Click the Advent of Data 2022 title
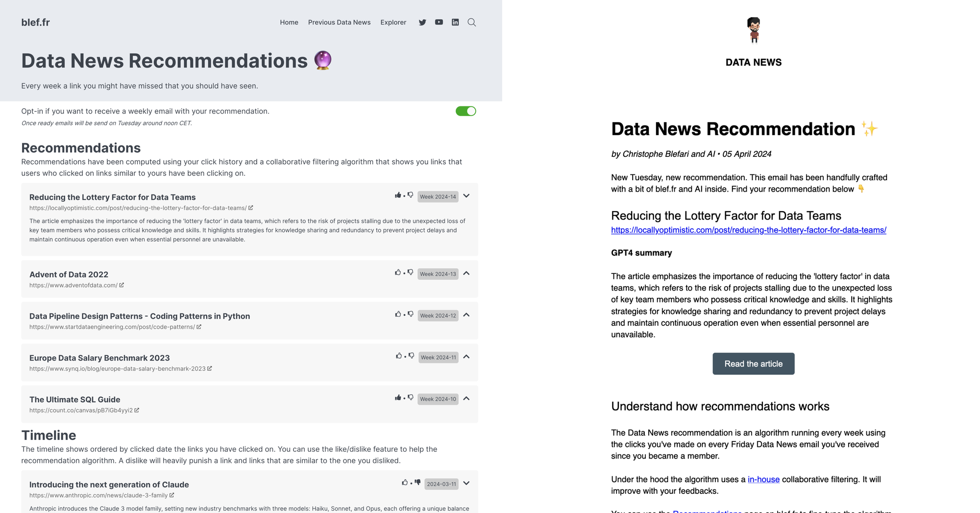 [69, 274]
